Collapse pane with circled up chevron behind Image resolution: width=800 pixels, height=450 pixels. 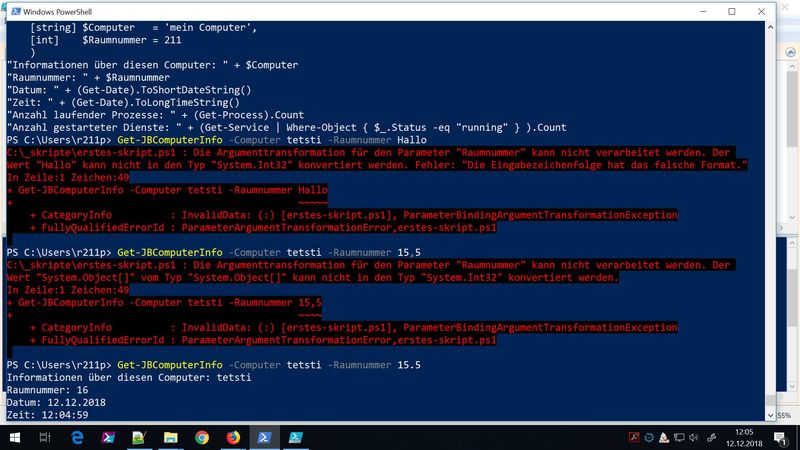(x=790, y=52)
